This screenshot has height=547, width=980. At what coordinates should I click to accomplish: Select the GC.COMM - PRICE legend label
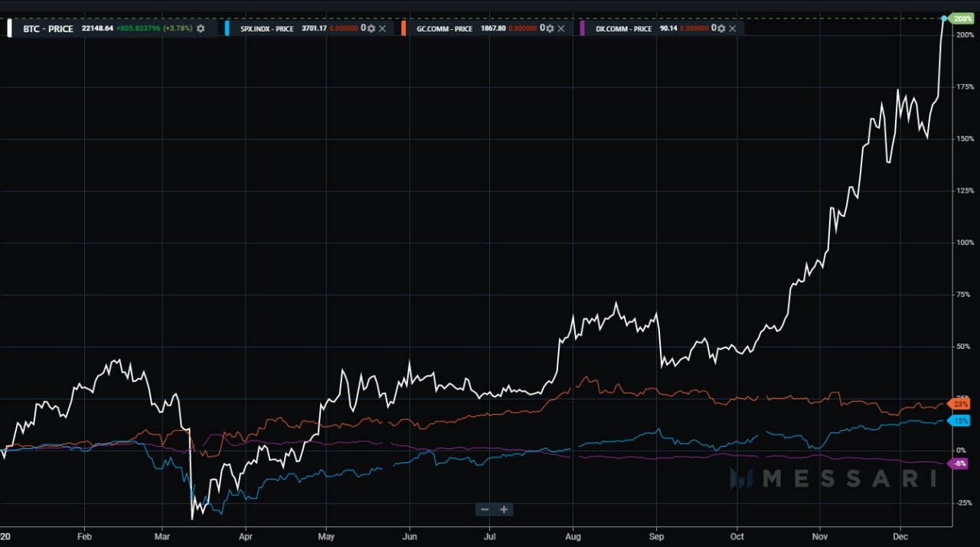tap(445, 29)
